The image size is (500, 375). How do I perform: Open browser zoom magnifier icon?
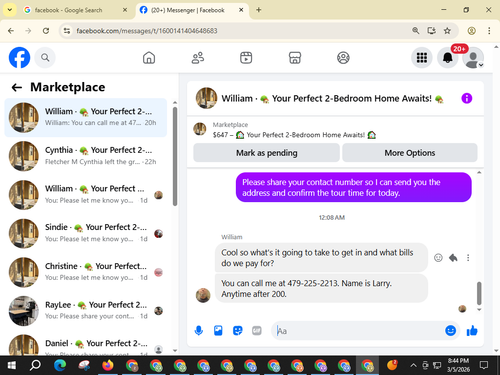[x=415, y=31]
